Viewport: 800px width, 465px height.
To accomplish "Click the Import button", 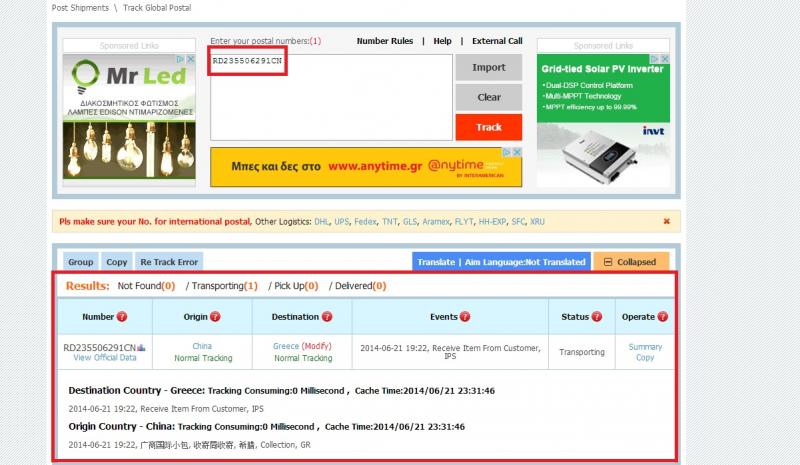I will [488, 68].
